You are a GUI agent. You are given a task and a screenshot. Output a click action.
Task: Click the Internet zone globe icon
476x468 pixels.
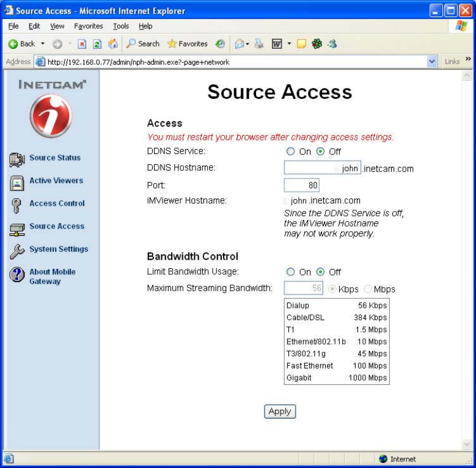383,459
